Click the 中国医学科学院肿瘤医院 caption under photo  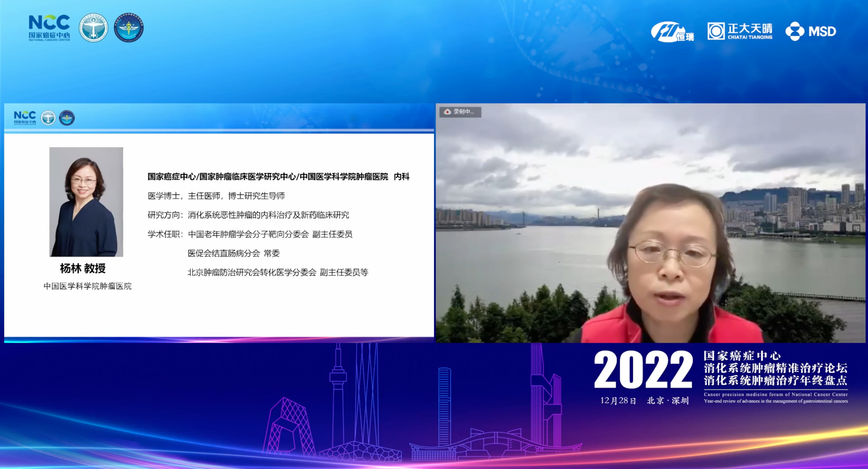[x=88, y=286]
